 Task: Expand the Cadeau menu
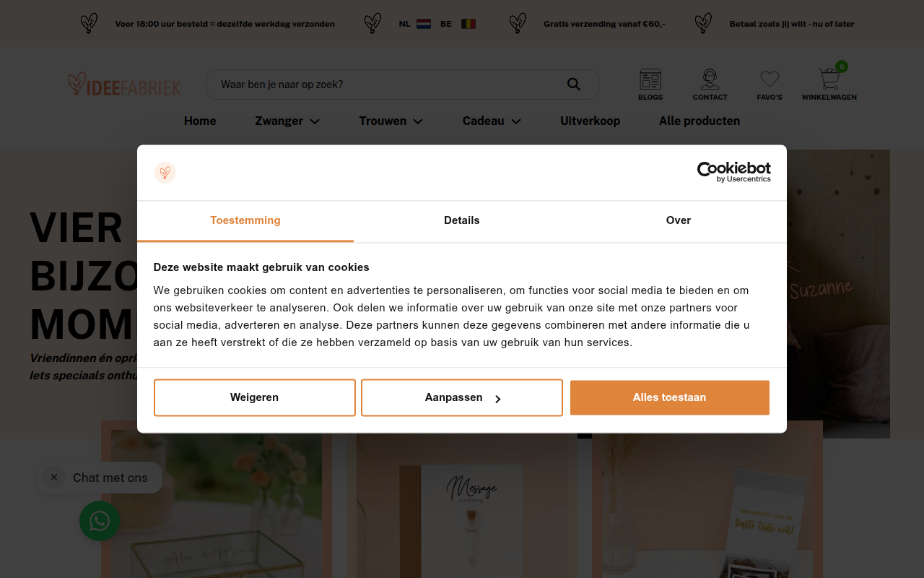coord(492,121)
